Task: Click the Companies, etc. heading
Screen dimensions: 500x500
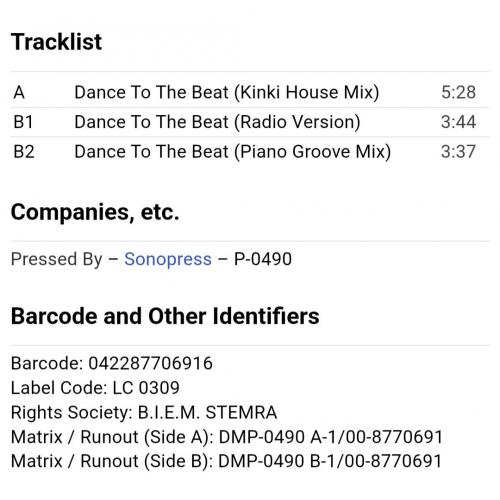Action: tap(95, 212)
